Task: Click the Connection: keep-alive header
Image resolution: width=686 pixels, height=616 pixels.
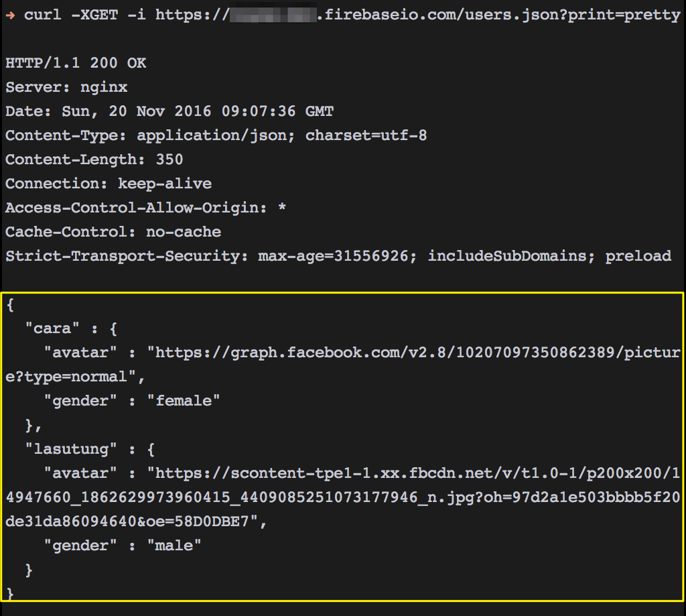Action: (109, 184)
